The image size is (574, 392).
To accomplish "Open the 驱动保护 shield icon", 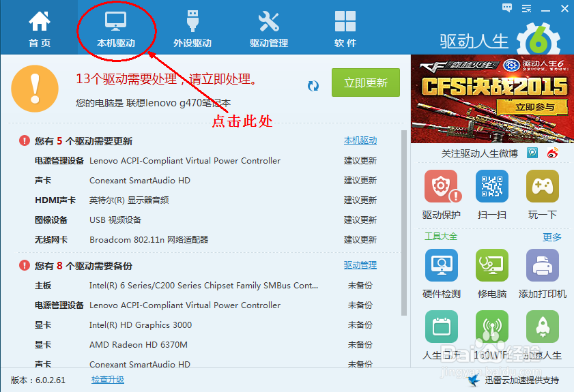I will pos(441,187).
